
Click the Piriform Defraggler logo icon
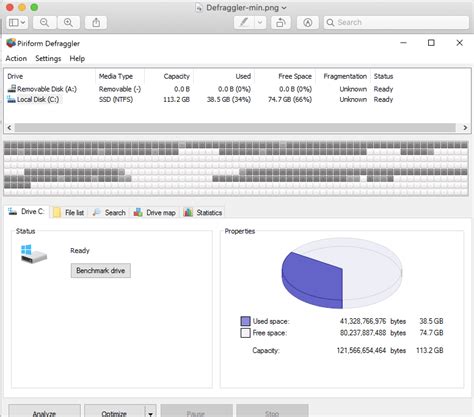(x=11, y=43)
